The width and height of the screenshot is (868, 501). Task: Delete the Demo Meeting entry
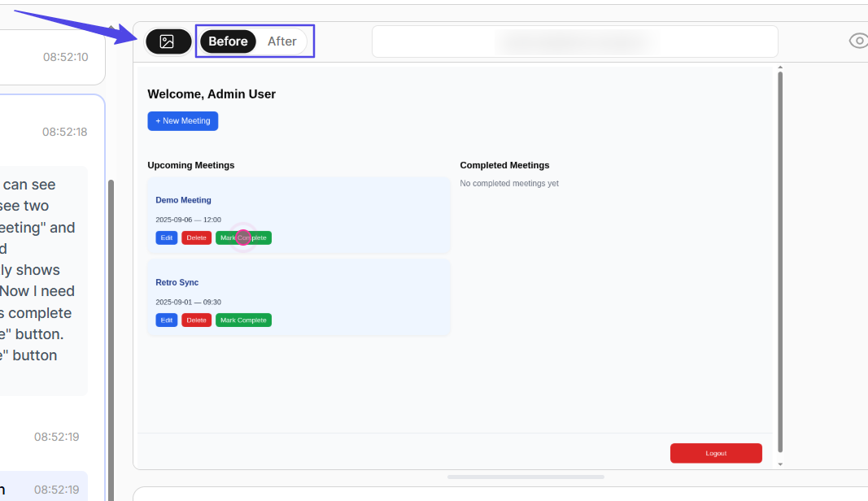(196, 238)
